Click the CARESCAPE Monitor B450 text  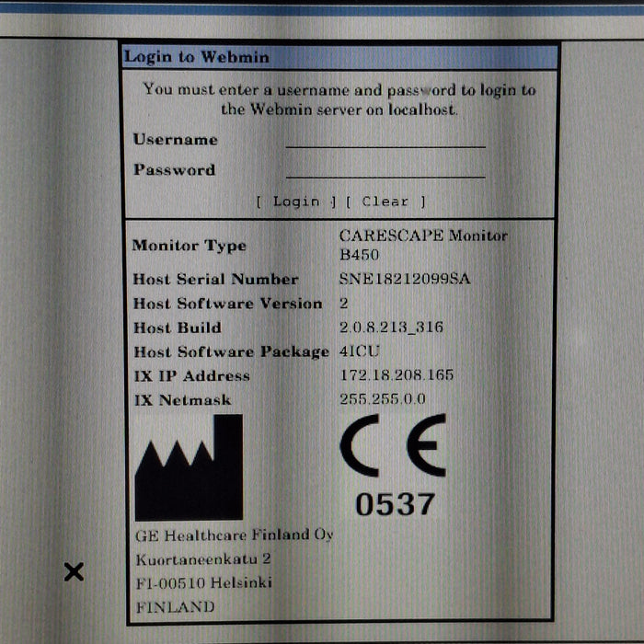pos(423,246)
